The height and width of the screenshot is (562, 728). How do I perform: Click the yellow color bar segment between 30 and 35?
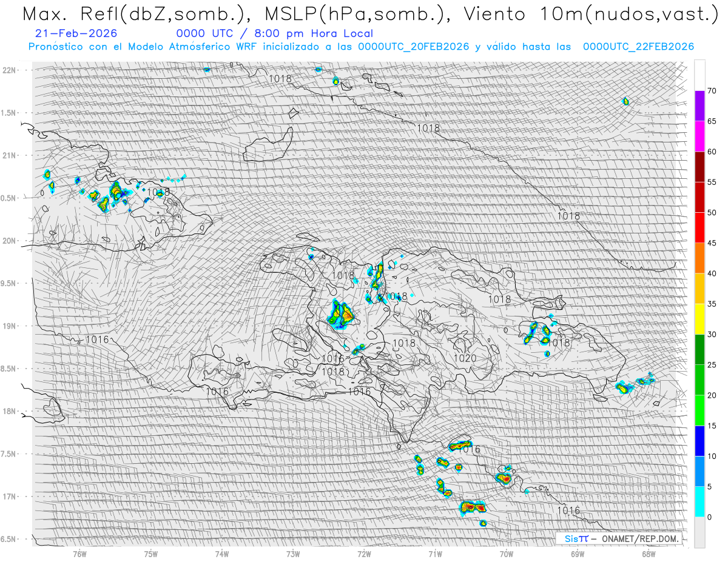[x=699, y=319]
